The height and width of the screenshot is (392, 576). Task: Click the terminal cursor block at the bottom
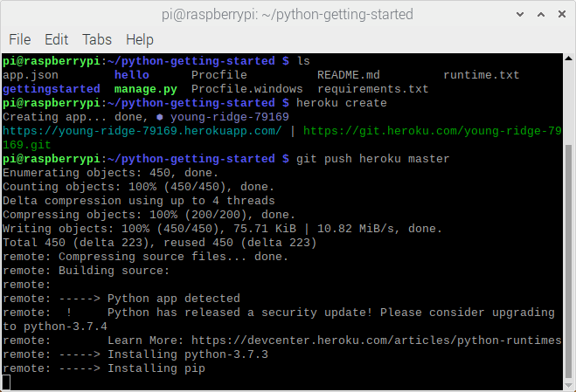pos(6,382)
